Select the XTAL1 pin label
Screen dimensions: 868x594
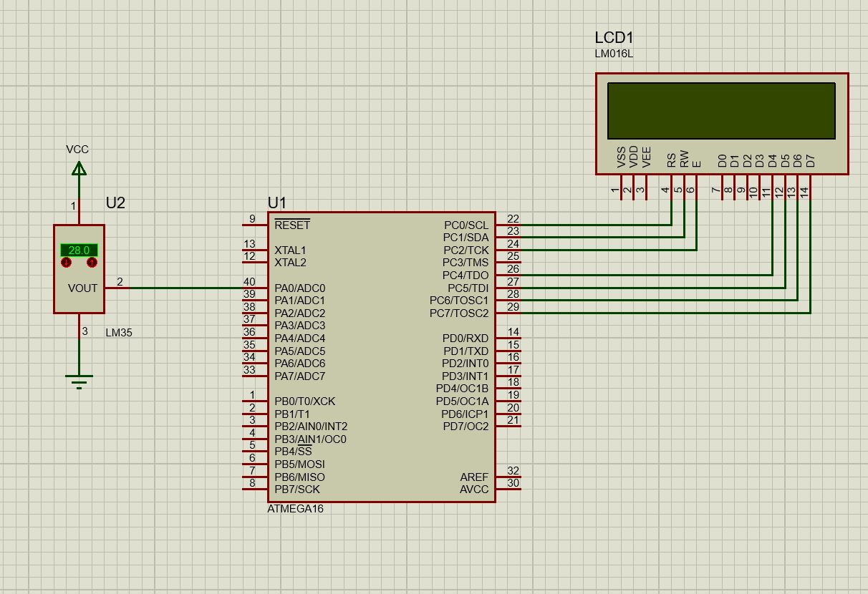pos(290,250)
